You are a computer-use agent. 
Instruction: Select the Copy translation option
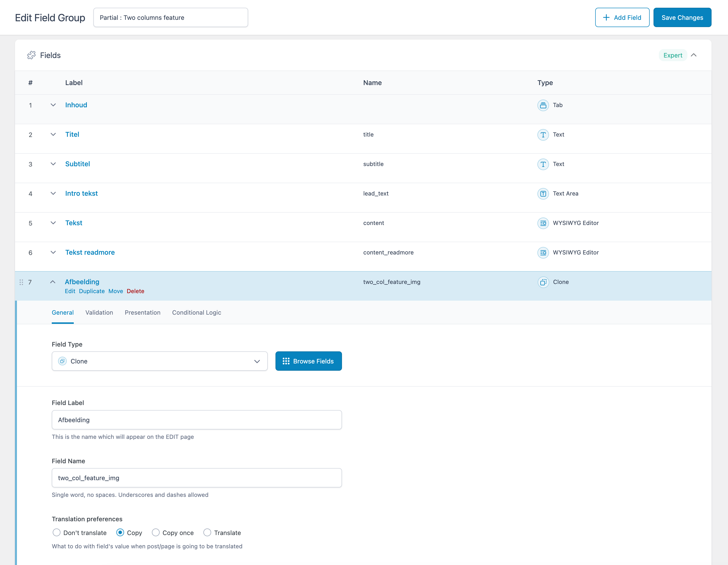point(120,532)
